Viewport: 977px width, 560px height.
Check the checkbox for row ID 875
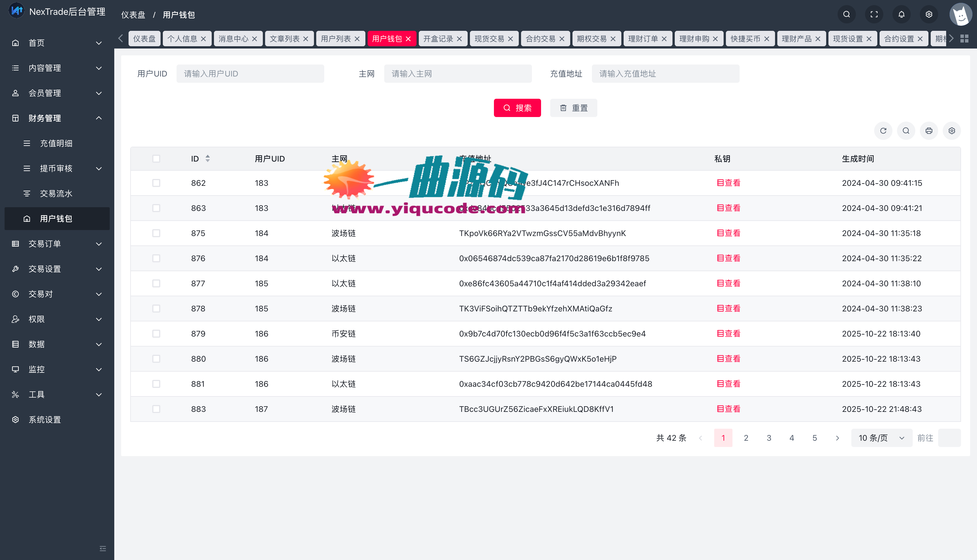(156, 233)
